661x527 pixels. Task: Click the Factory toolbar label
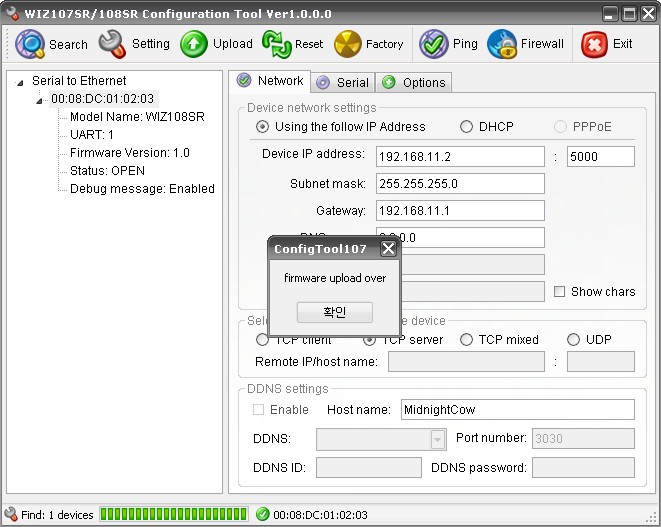tap(384, 44)
